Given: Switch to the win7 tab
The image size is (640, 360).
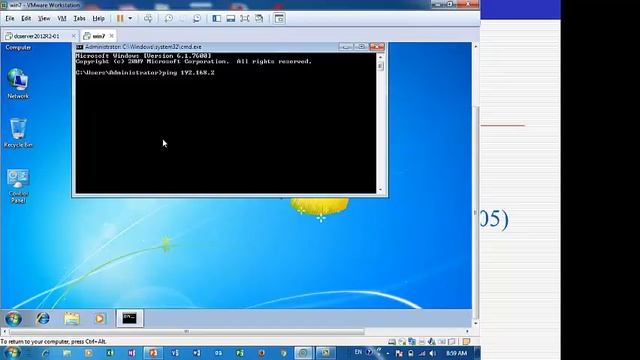Looking at the screenshot, I should pyautogui.click(x=98, y=36).
